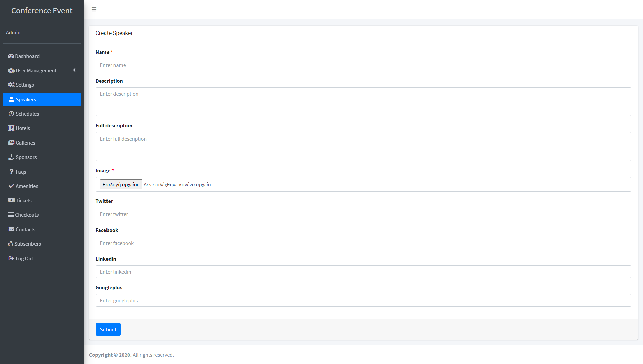
Task: Go to the Tickets page
Action: click(42, 201)
